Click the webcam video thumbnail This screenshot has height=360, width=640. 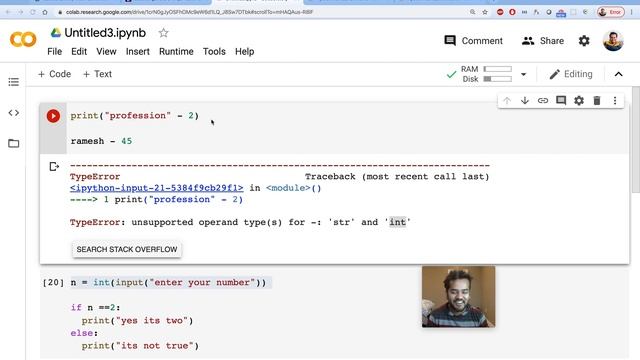[458, 297]
